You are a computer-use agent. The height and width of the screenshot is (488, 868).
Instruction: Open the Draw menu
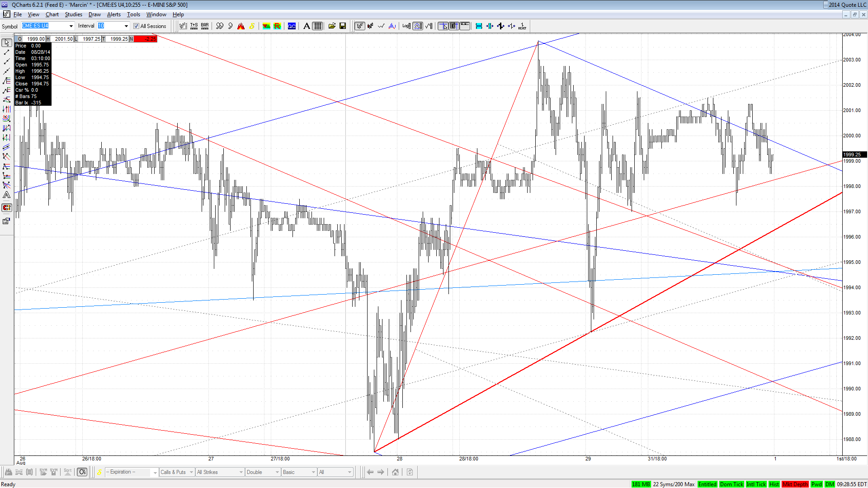[94, 14]
